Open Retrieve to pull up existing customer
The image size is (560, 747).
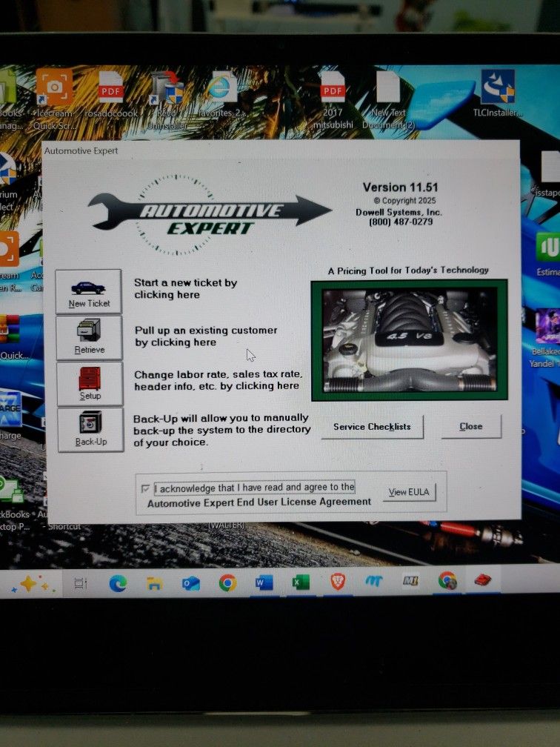[90, 337]
